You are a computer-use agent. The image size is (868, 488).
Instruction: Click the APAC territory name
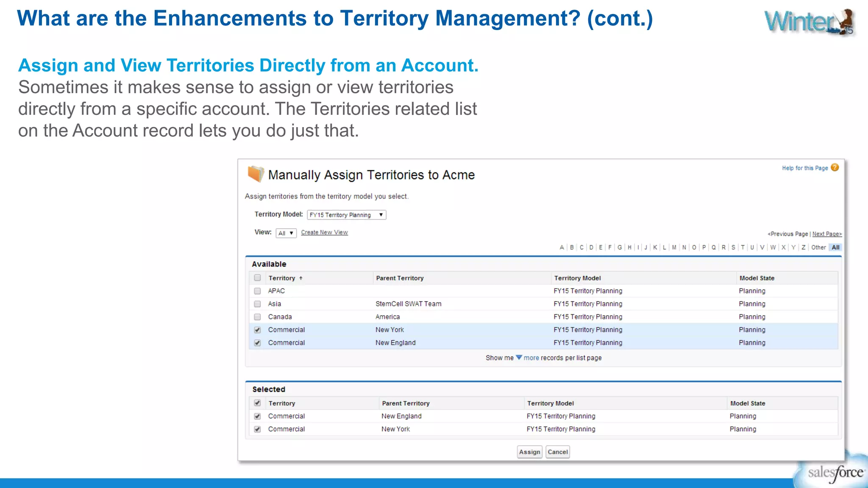(x=276, y=291)
